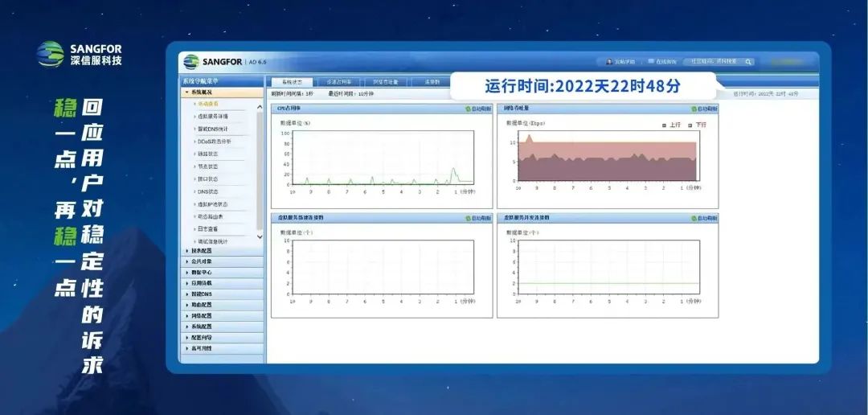Click the sidebar scroll-down arrow
868x415 pixels.
click(x=260, y=237)
